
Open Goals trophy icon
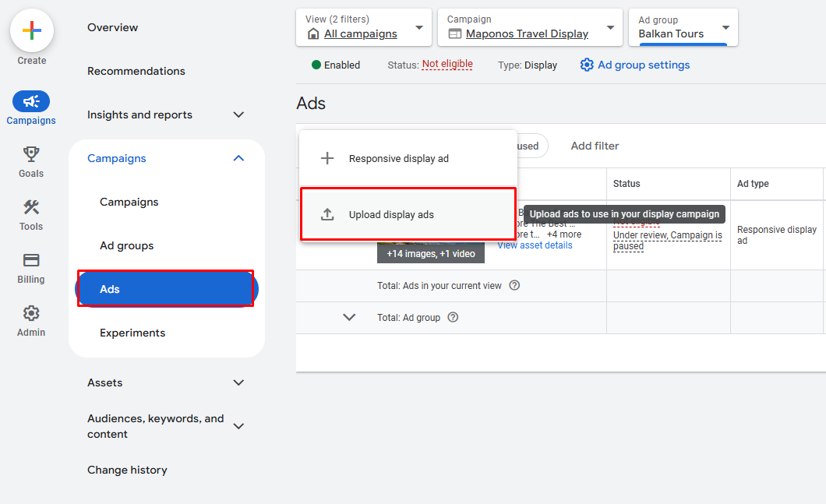point(31,153)
